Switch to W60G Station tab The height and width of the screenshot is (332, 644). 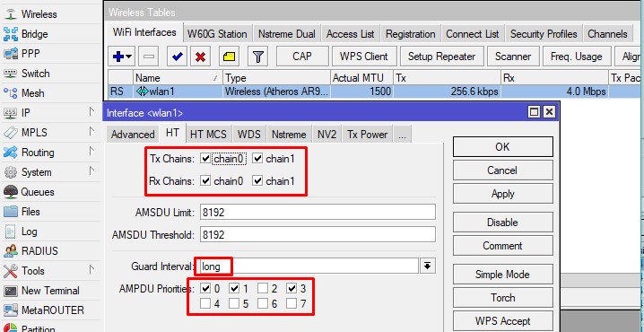[x=217, y=34]
